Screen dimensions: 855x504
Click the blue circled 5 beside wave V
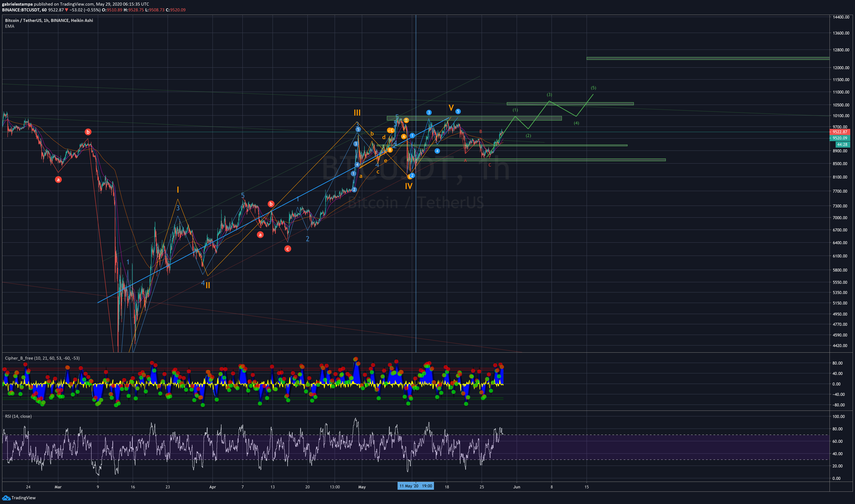click(x=458, y=111)
